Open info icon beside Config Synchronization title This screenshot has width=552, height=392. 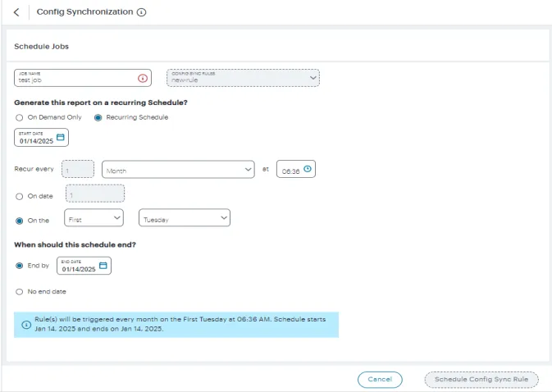(x=142, y=12)
